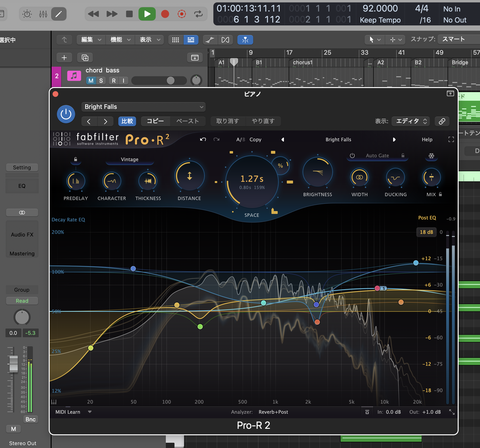
Task: Toggle the plugin power bypass button
Action: click(x=66, y=114)
